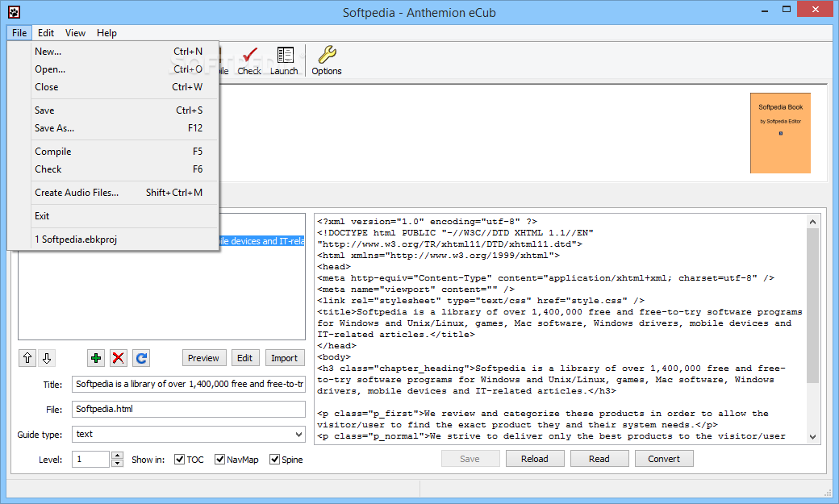Click the disabled Save button below editor
Image resolution: width=839 pixels, height=504 pixels.
[x=470, y=459]
